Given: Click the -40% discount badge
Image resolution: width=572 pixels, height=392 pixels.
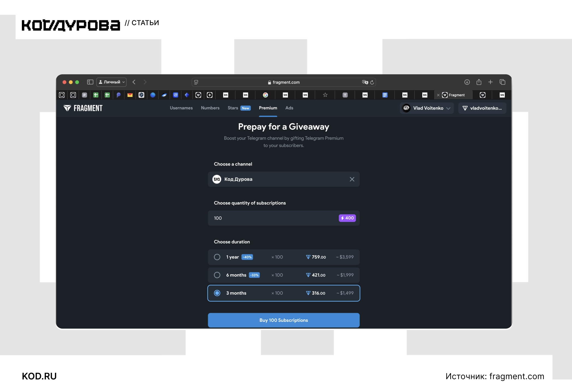Looking at the screenshot, I should [x=247, y=257].
